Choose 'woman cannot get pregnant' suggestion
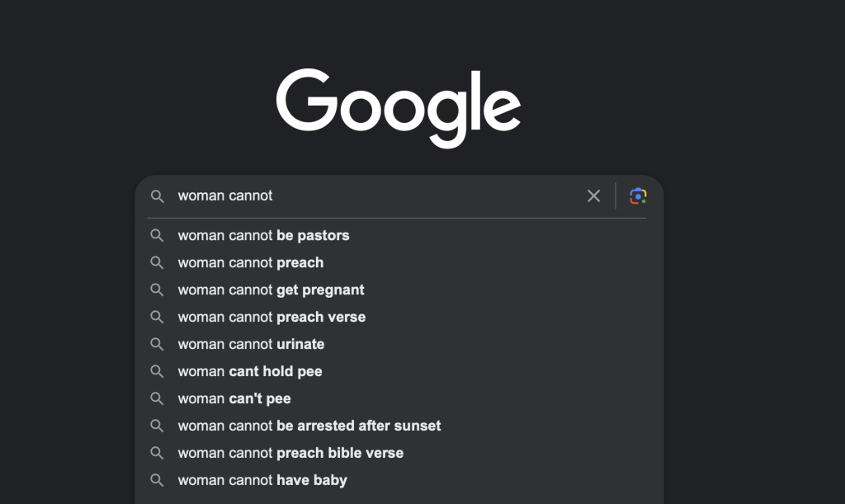 point(399,290)
